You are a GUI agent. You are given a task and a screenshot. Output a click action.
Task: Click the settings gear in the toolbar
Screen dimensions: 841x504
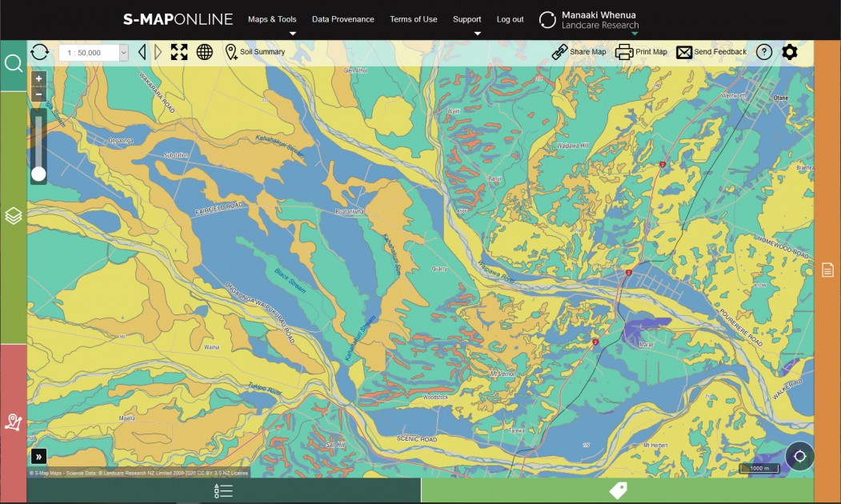(790, 51)
